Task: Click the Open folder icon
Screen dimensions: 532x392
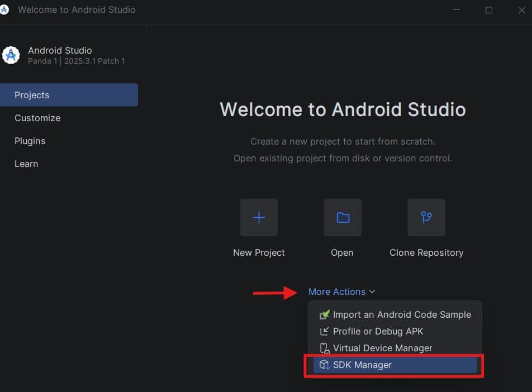Action: click(343, 217)
